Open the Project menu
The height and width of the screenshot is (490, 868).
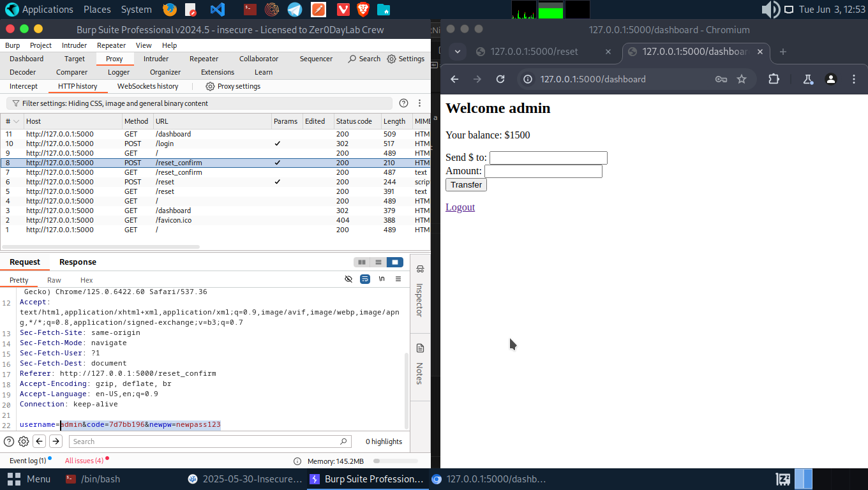41,45
